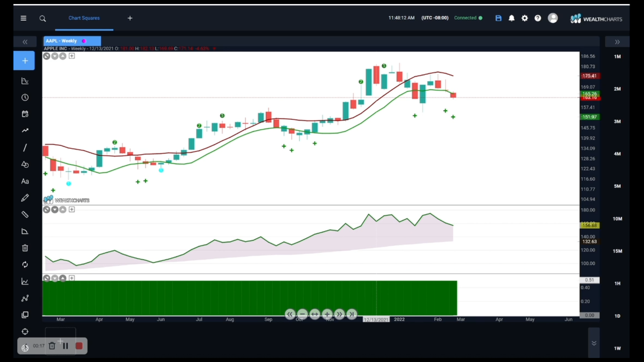Image resolution: width=644 pixels, height=362 pixels.
Task: Open the settings gear
Action: tap(525, 18)
